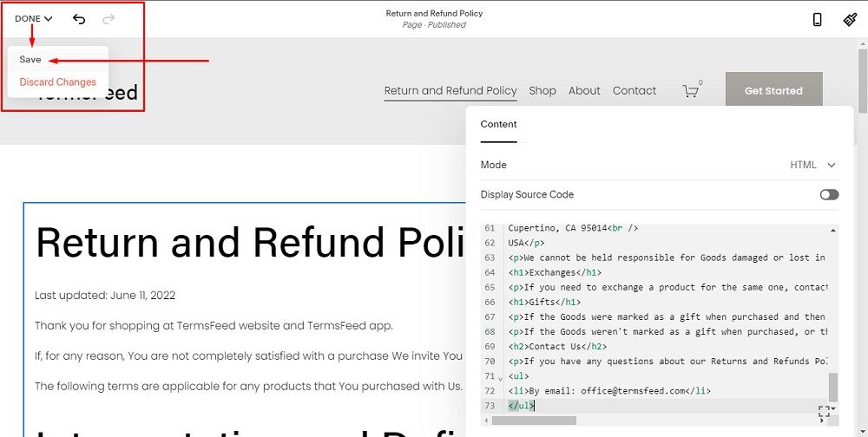
Task: Click the 'USA' code line 62
Action: [526, 243]
